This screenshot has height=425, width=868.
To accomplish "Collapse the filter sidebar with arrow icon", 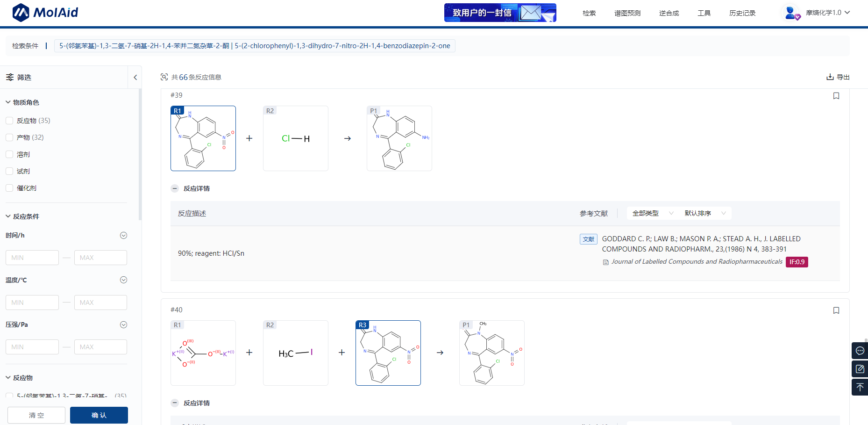I will click(135, 78).
